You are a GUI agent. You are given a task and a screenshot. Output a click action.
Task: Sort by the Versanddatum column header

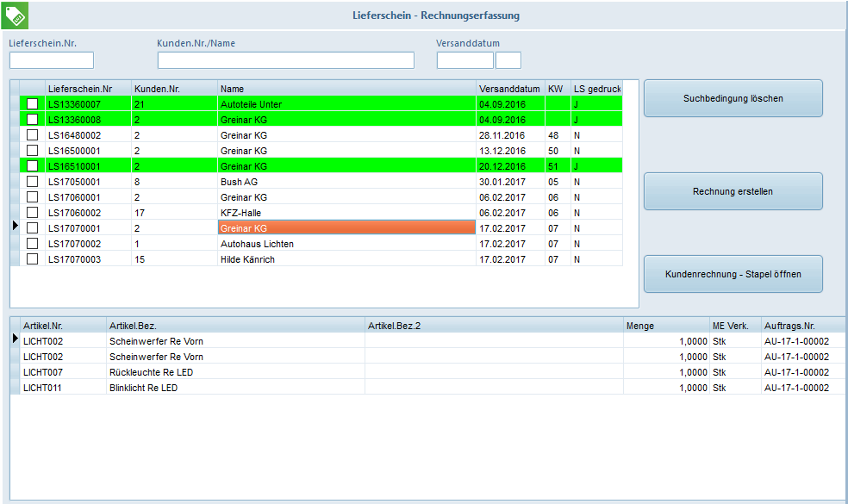[x=509, y=89]
